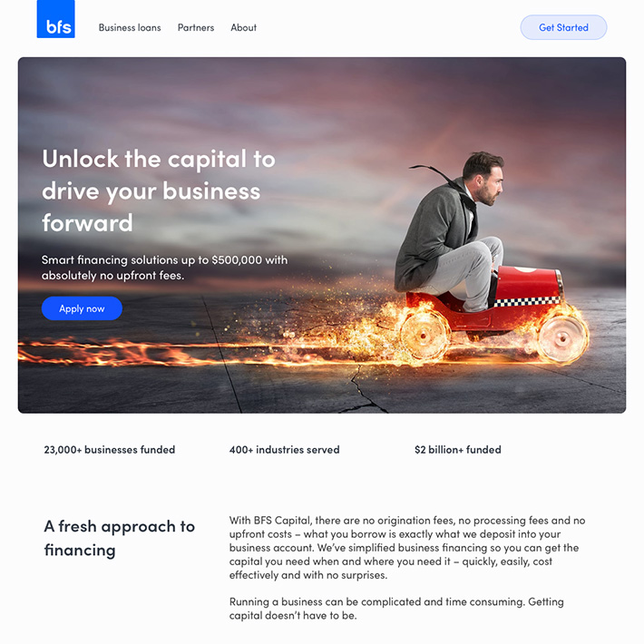Screen dimensions: 644x644
Task: Click the Get Started button
Action: click(563, 27)
